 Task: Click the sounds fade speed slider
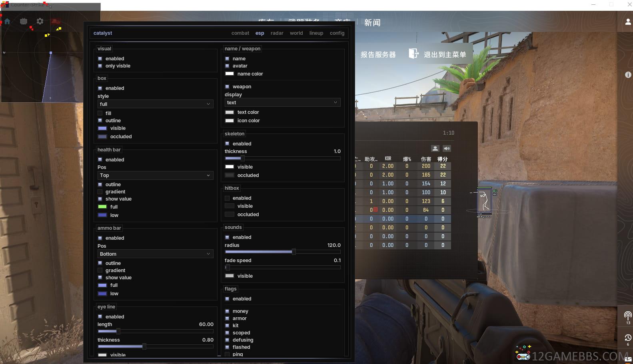click(283, 267)
